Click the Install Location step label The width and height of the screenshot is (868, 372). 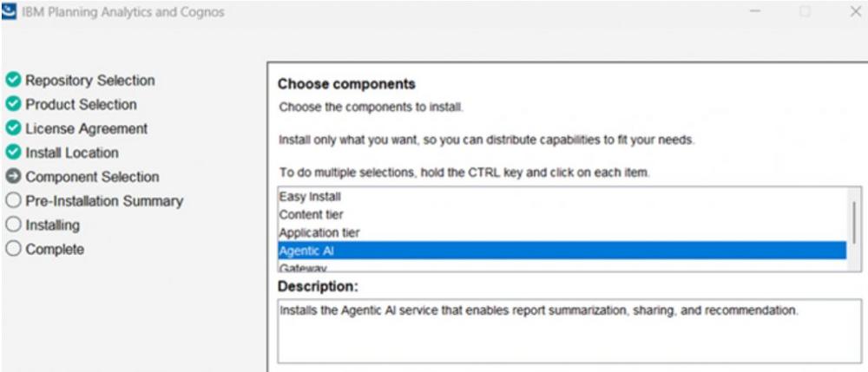pos(72,153)
